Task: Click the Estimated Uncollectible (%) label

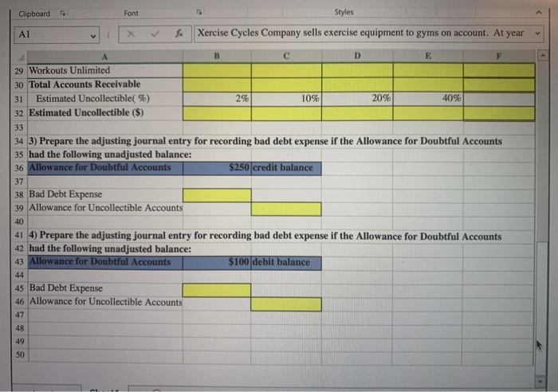Action: 93,99
